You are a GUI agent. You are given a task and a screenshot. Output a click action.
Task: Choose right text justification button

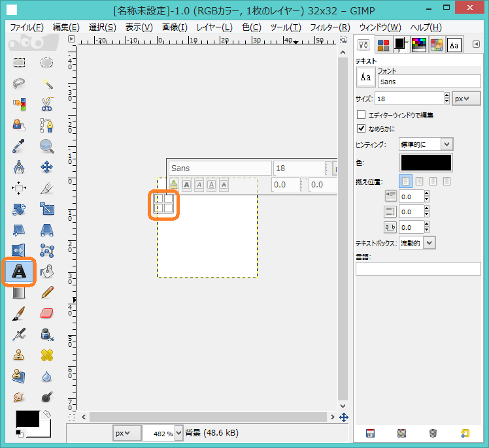point(420,181)
